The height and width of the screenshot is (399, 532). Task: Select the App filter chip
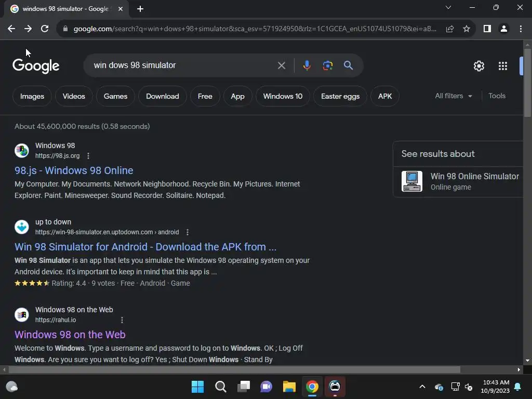coord(238,96)
